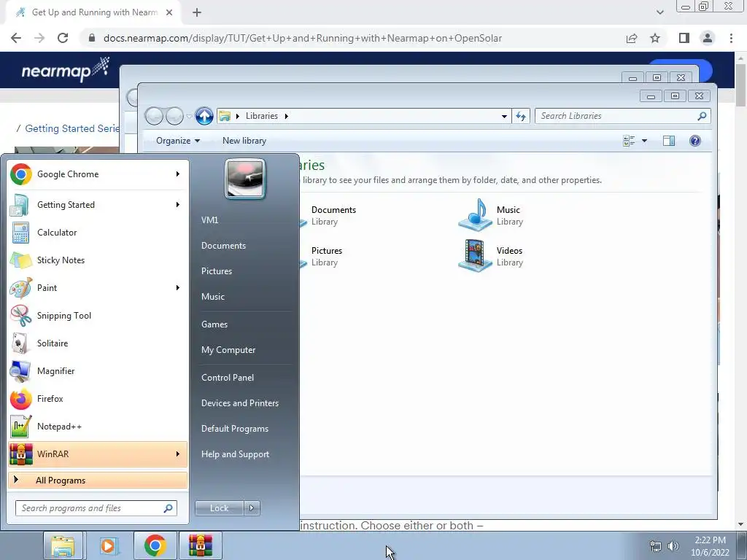Select Pictures library label
Screen dimensions: 747x560
pyautogui.click(x=327, y=251)
